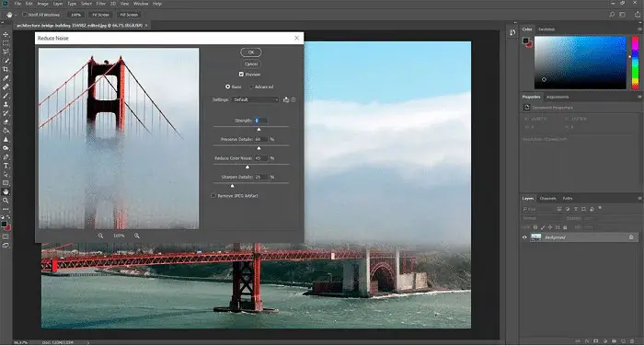Image resolution: width=644 pixels, height=346 pixels.
Task: Zoom in the Reduce Noise preview
Action: tap(137, 236)
